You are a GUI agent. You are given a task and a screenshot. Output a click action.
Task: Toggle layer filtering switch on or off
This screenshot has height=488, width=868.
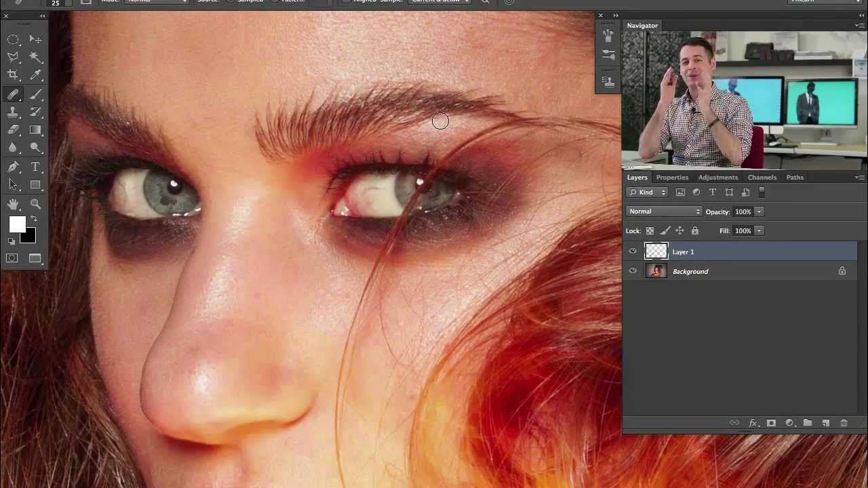[x=762, y=192]
